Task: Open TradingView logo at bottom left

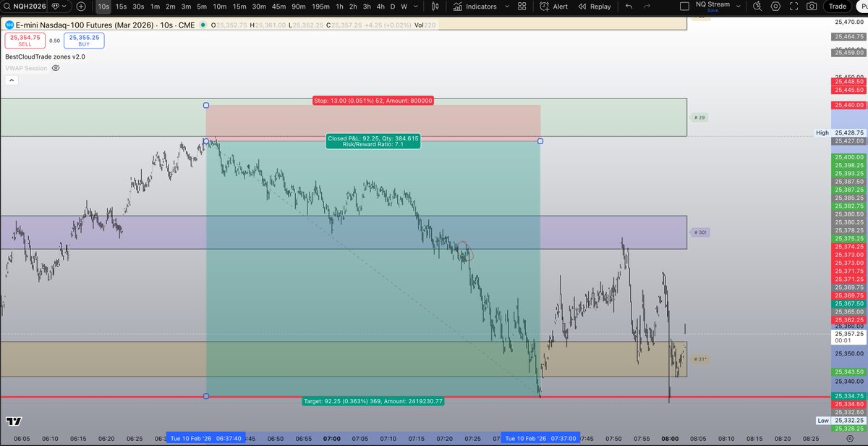Action: tap(13, 421)
